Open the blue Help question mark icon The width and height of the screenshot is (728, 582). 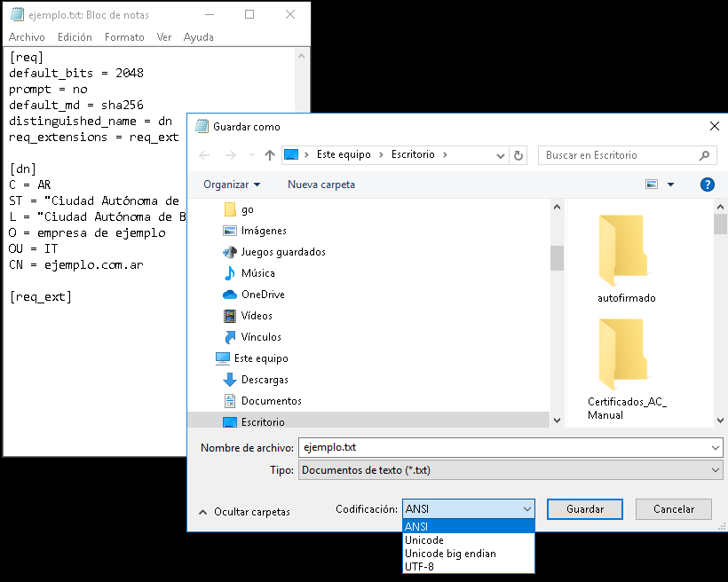pos(707,185)
